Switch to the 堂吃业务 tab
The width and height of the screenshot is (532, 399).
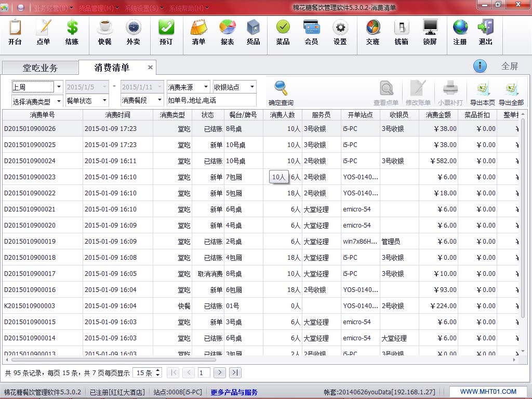coord(41,68)
